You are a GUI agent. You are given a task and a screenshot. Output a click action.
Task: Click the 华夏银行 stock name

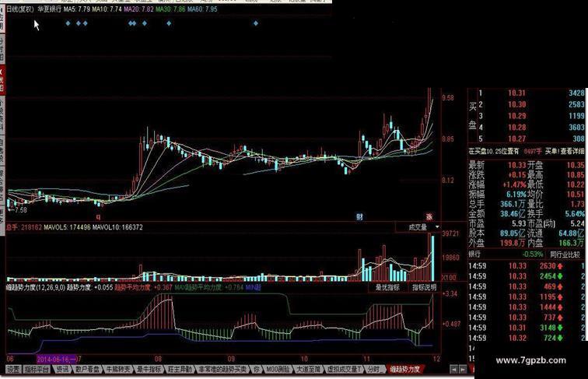pyautogui.click(x=49, y=9)
